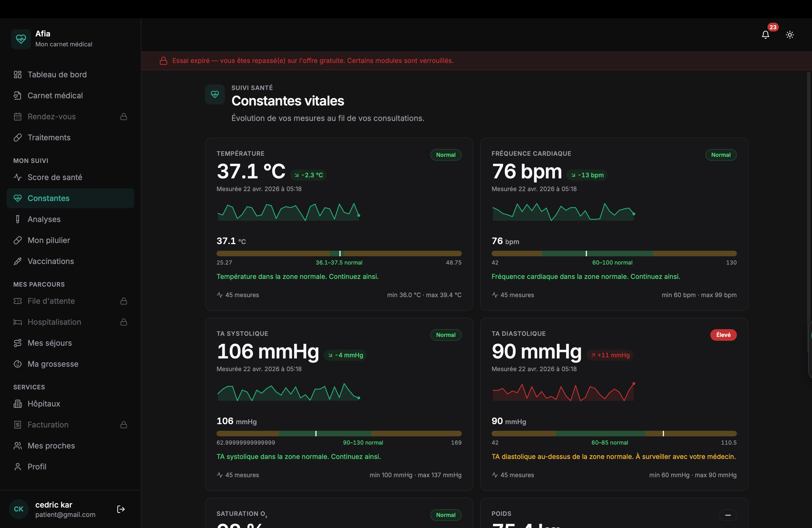Click the Afia heart logo in the sidebar

tap(21, 39)
